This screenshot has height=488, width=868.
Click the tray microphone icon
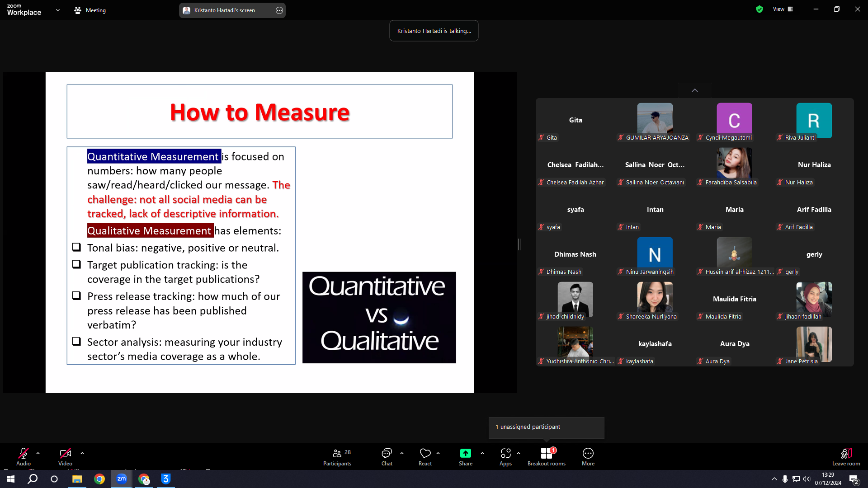click(785, 479)
